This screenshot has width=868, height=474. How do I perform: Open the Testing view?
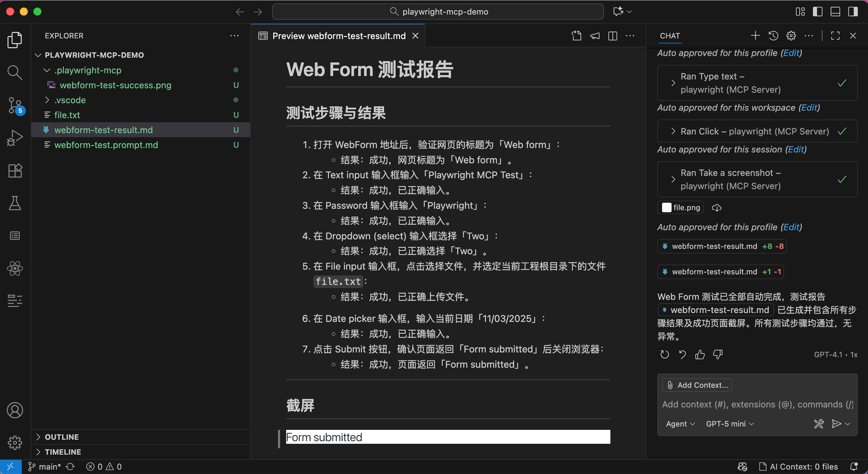point(15,203)
